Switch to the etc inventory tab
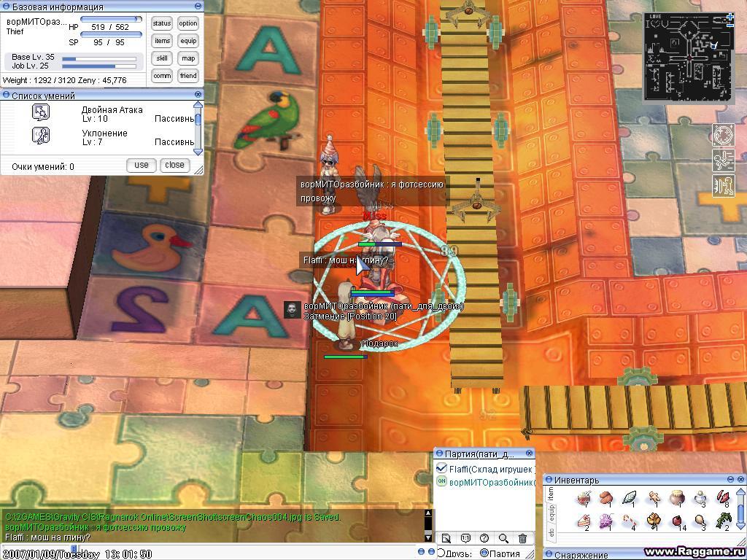The image size is (747, 560). (x=551, y=534)
